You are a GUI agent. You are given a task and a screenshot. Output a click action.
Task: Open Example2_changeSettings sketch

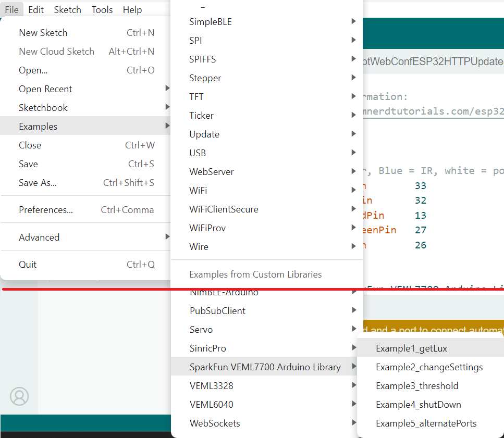[431, 367]
